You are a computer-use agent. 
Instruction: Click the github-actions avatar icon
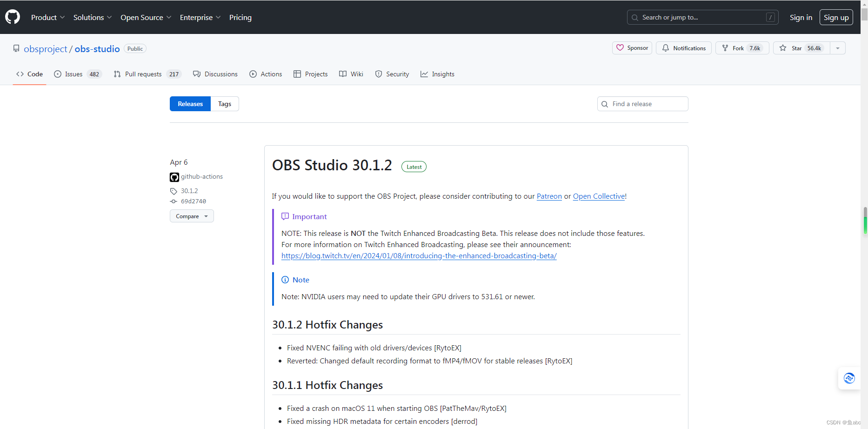point(174,177)
